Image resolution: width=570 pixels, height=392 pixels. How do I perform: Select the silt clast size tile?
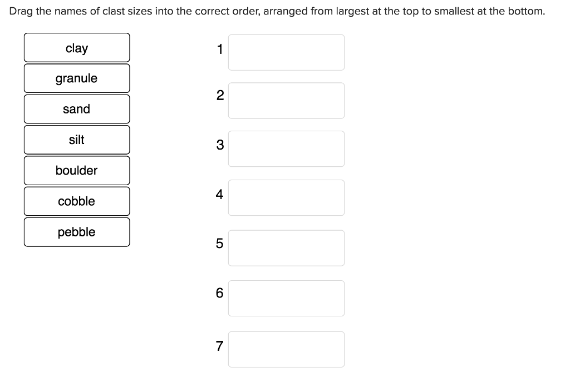(77, 140)
